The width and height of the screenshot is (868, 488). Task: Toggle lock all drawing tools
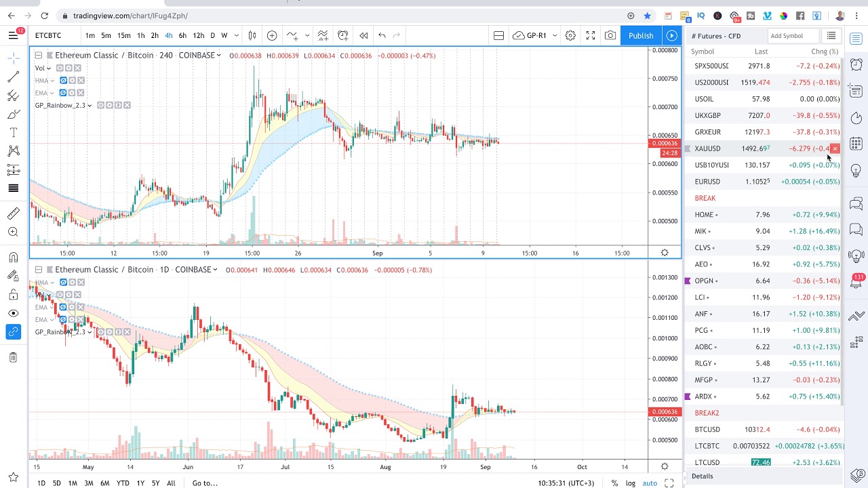point(13,294)
